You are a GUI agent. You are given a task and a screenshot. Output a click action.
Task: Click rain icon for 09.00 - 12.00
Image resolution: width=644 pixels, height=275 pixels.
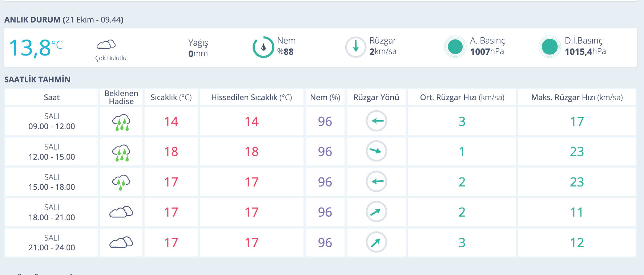click(121, 122)
